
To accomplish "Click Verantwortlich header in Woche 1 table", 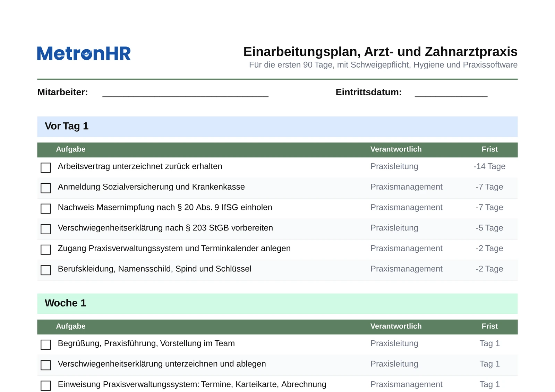I will click(396, 326).
